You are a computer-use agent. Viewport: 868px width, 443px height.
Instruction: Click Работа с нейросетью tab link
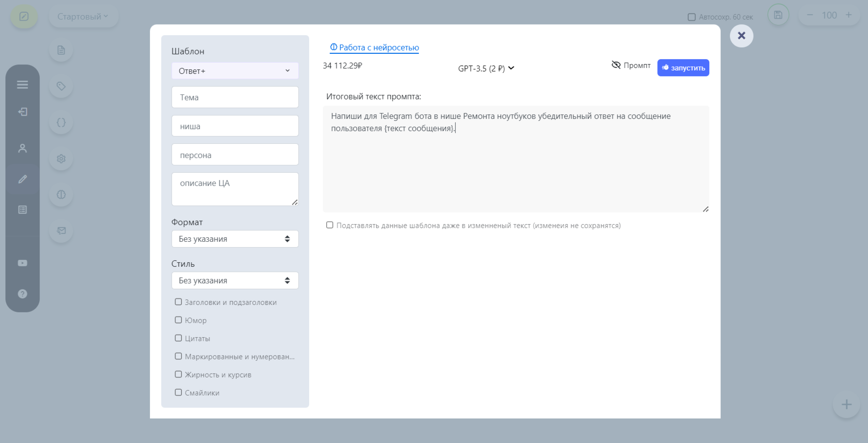click(x=374, y=47)
